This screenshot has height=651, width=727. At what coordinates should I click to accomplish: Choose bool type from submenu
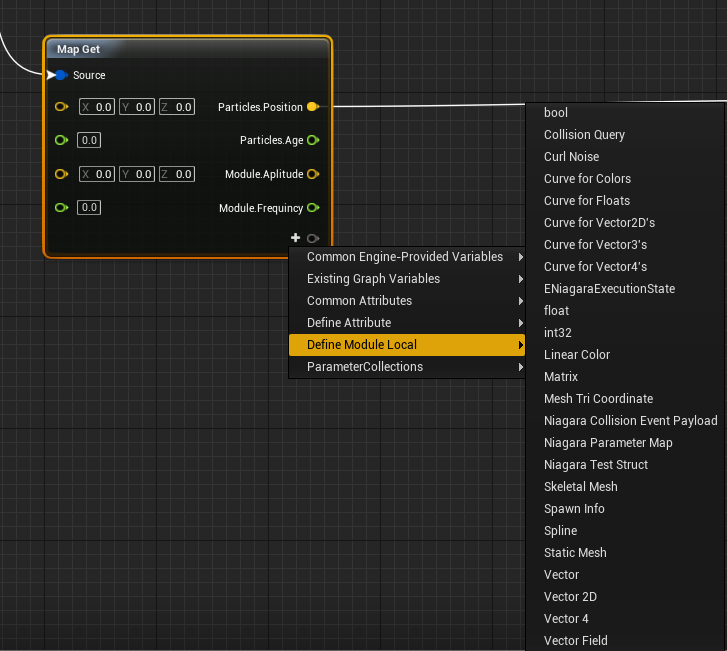[x=625, y=113]
